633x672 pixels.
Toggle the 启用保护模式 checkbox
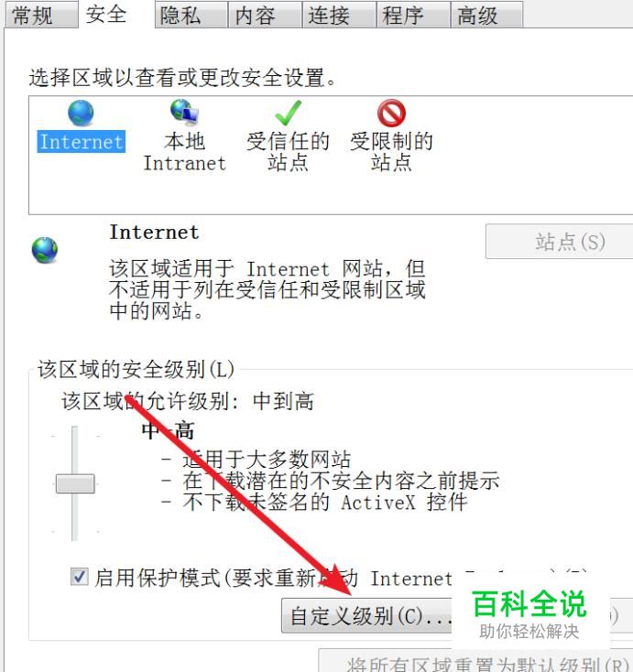click(80, 577)
